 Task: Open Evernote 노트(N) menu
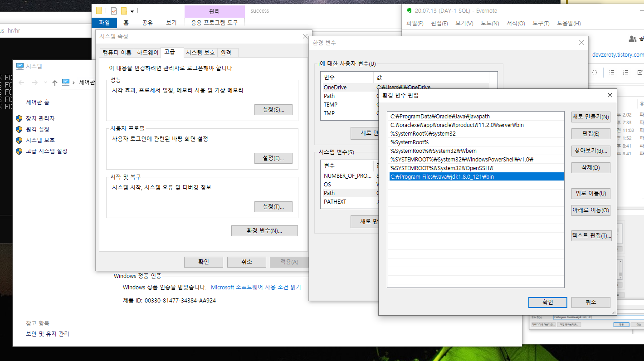(490, 24)
